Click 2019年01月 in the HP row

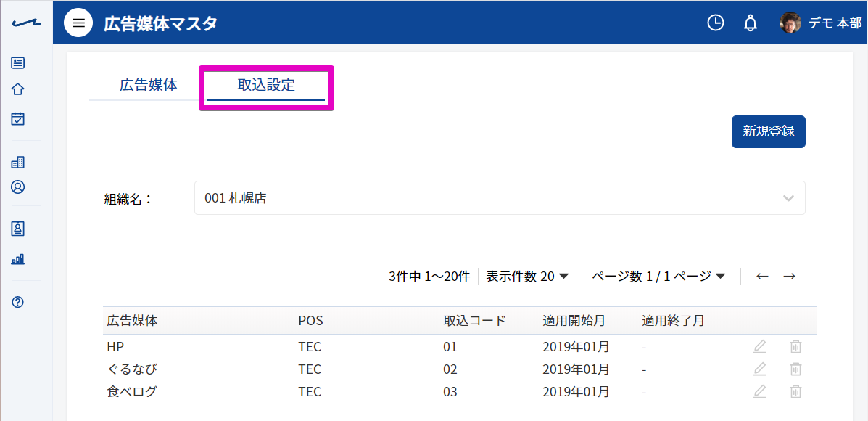(x=576, y=347)
